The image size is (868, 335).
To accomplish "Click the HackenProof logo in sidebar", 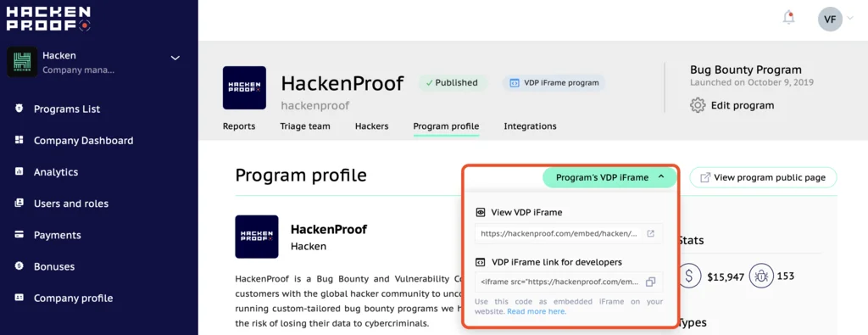I will click(x=48, y=19).
